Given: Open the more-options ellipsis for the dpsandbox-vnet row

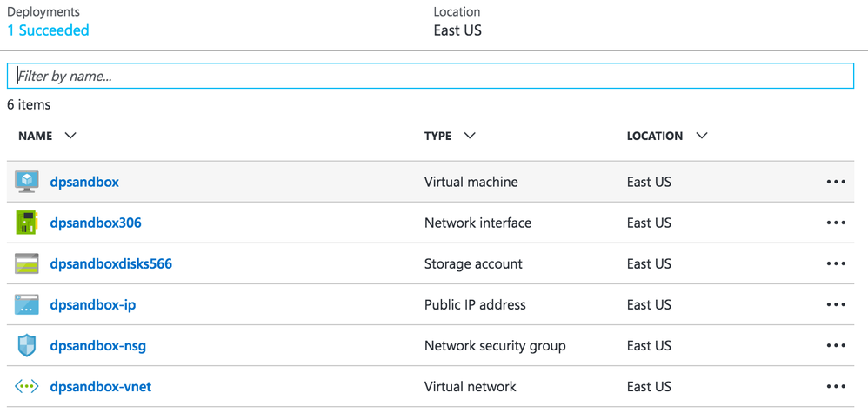Looking at the screenshot, I should (x=836, y=386).
